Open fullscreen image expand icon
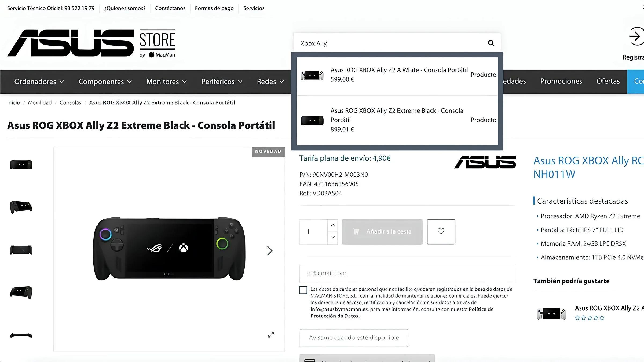 point(271,335)
